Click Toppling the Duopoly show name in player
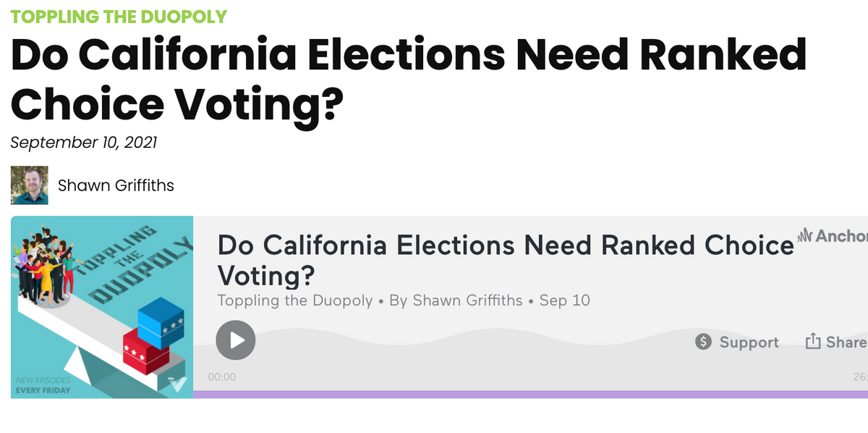868x433 pixels. (295, 300)
